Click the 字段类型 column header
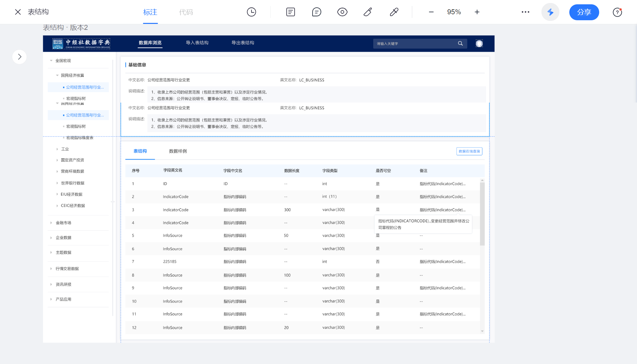 tap(330, 171)
